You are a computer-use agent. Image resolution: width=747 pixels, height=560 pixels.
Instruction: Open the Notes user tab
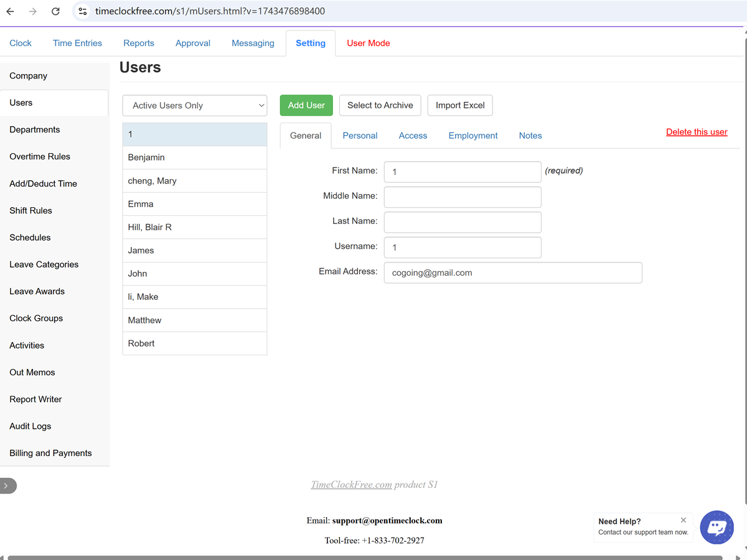(530, 136)
